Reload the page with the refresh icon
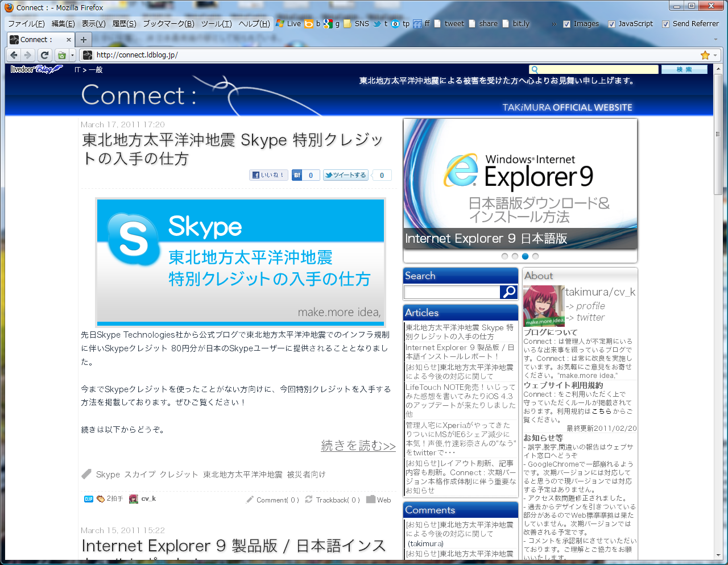The width and height of the screenshot is (728, 565). 44,55
